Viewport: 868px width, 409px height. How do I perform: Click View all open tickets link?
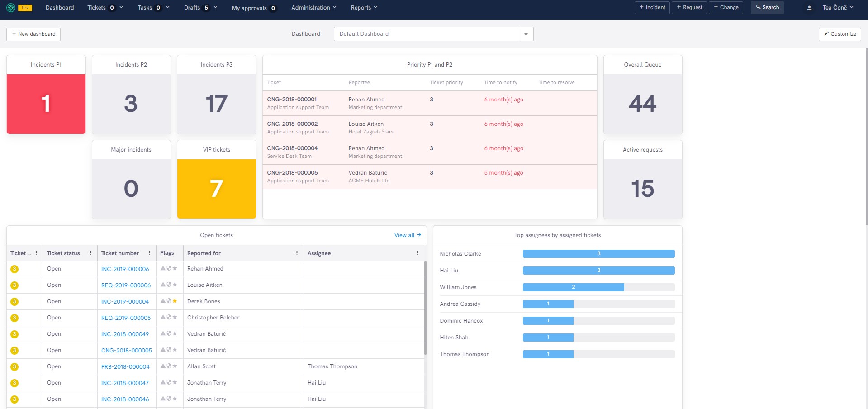click(x=408, y=235)
